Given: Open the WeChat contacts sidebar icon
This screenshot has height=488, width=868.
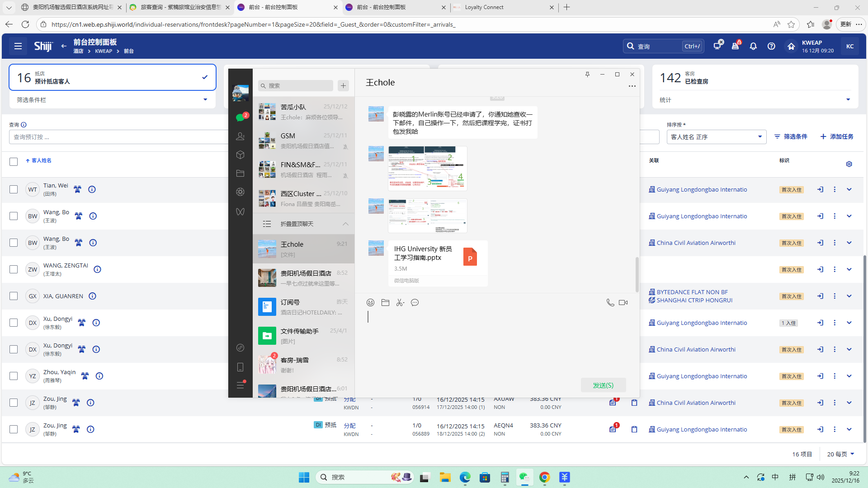Looking at the screenshot, I should (240, 136).
